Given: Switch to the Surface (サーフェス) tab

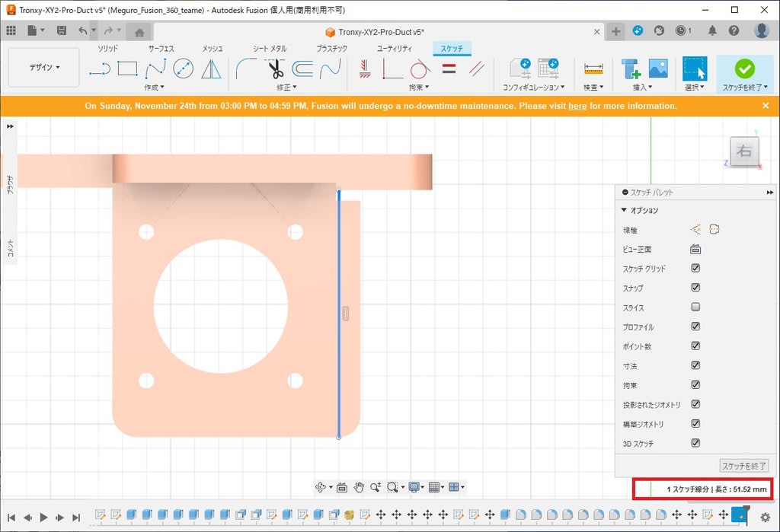Looking at the screenshot, I should (161, 48).
